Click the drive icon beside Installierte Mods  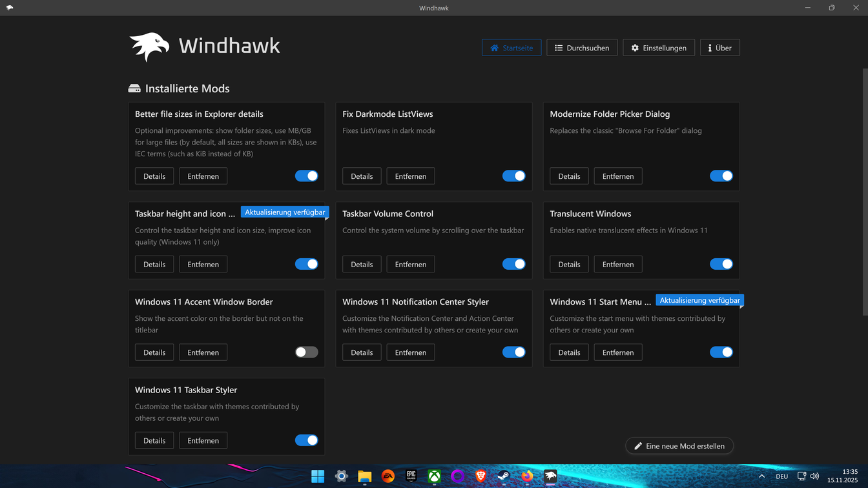134,88
